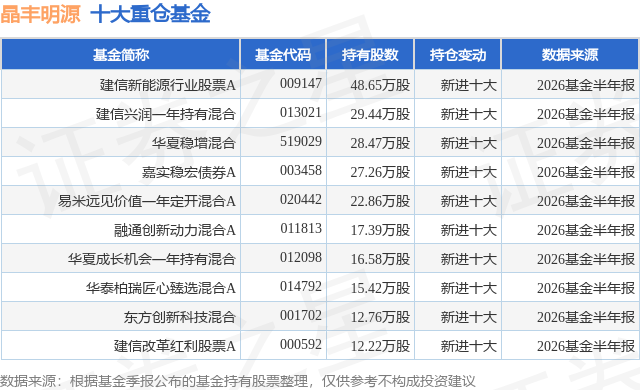
Task: Select the 持有股数 column header
Action: (370, 55)
